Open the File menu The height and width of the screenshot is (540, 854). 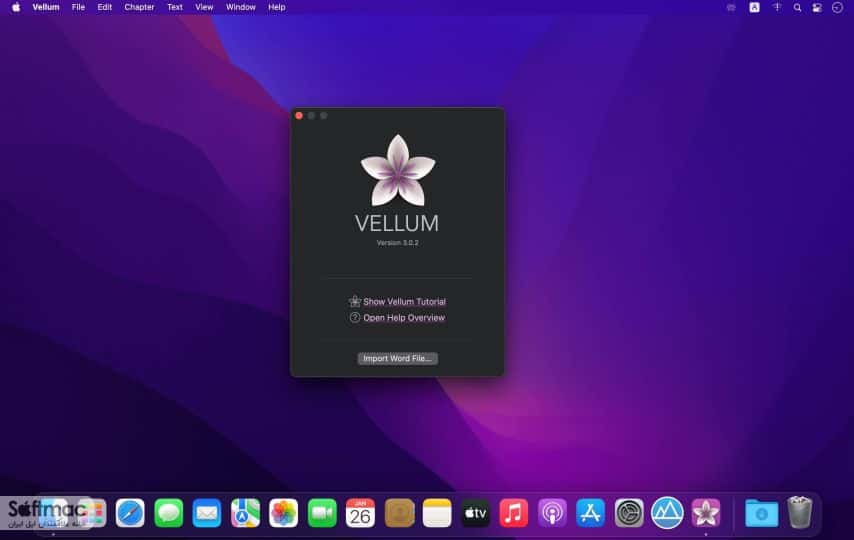pos(78,7)
